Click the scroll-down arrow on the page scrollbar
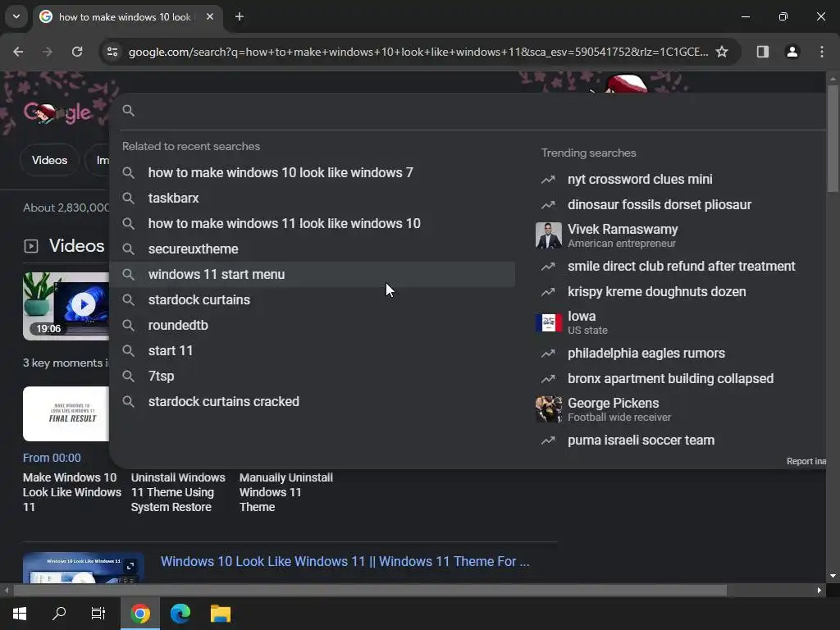840x630 pixels. 833,576
